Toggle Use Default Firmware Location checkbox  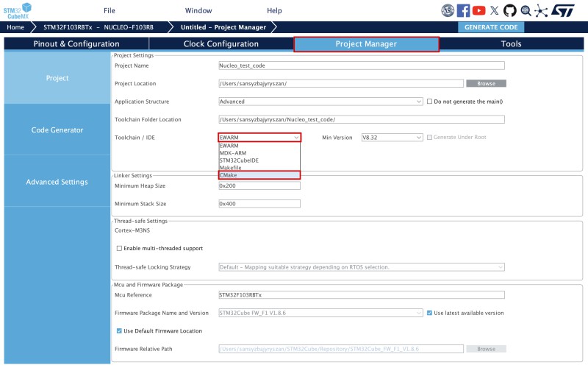119,330
